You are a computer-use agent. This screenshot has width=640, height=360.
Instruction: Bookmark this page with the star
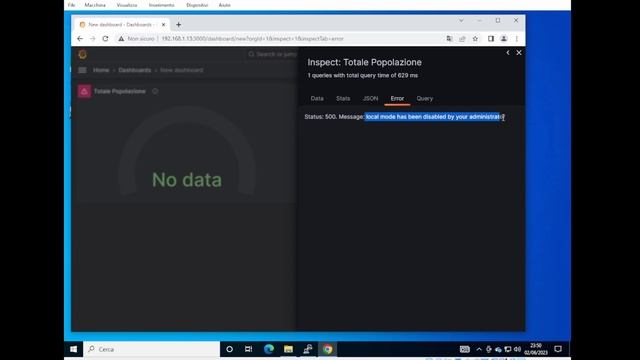(x=475, y=39)
